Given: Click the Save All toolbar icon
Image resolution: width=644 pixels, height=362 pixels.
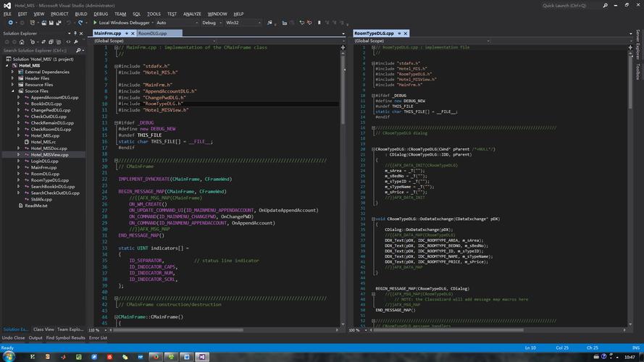Looking at the screenshot, I should click(59, 22).
